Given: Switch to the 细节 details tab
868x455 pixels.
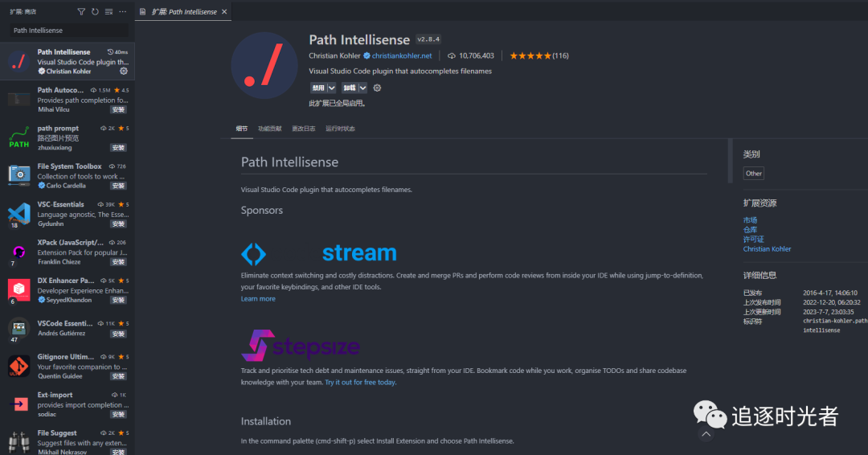Looking at the screenshot, I should click(242, 129).
